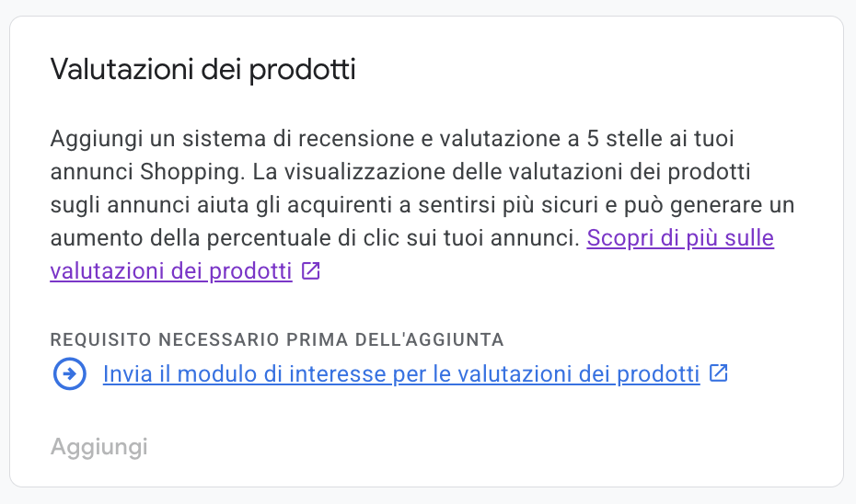Open the "Scopri di più sulle" link
Image resolution: width=856 pixels, height=504 pixels.
click(x=680, y=239)
